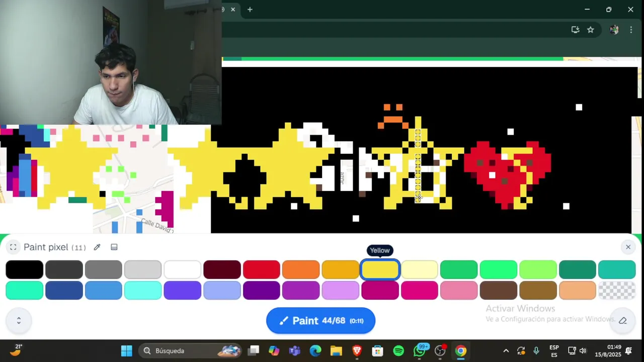The width and height of the screenshot is (644, 362).
Task: Pick the maroon dark red swatch
Action: (222, 269)
